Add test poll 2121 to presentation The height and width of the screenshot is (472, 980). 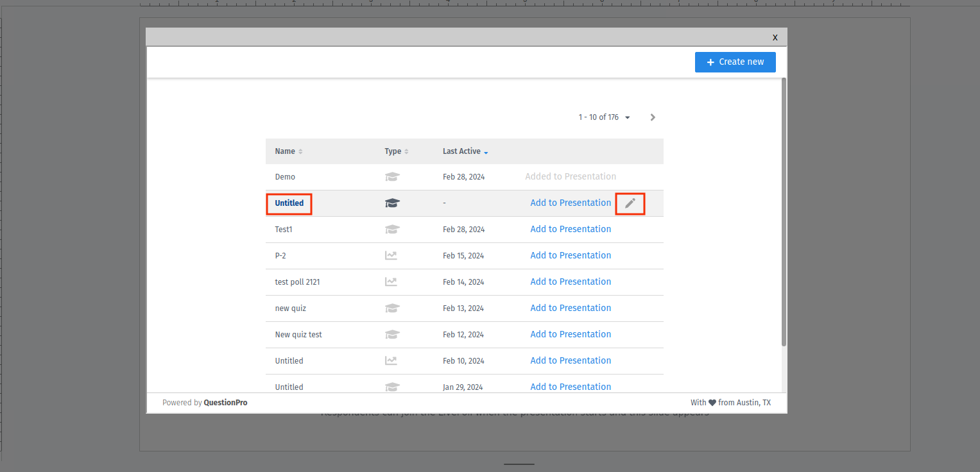click(x=571, y=282)
